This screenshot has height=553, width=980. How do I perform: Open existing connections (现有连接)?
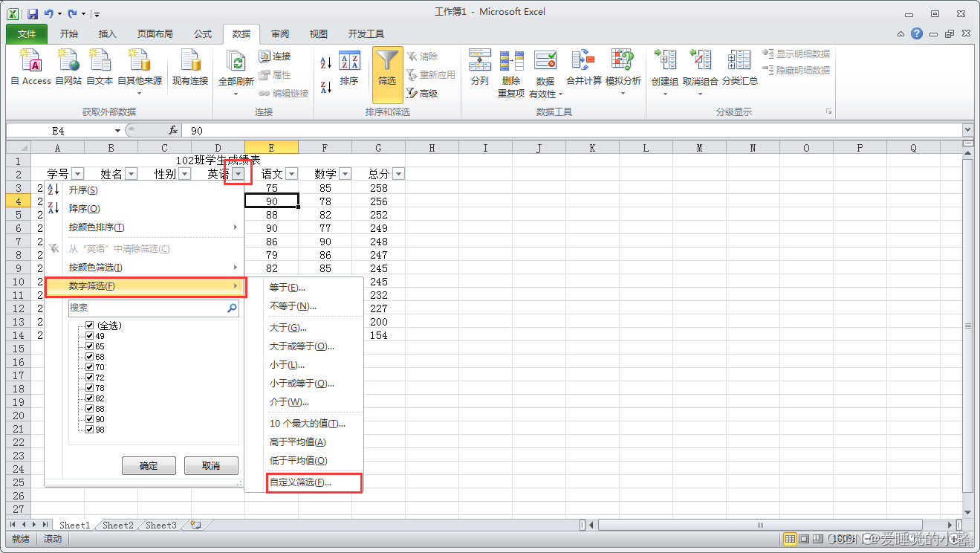point(190,68)
